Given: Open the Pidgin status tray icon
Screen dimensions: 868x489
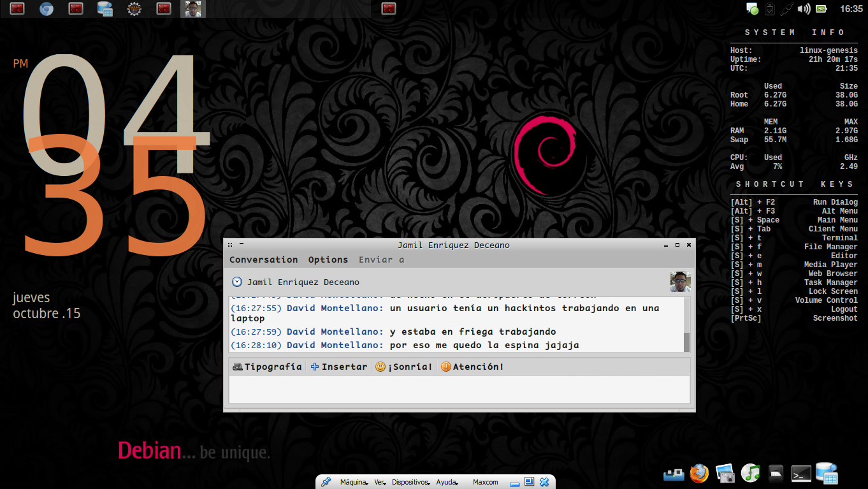Looking at the screenshot, I should (x=753, y=9).
